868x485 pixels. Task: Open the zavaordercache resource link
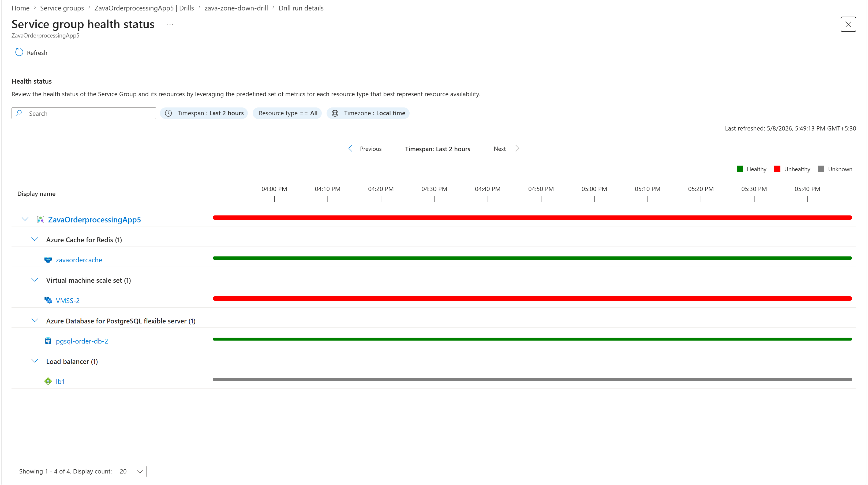point(79,260)
